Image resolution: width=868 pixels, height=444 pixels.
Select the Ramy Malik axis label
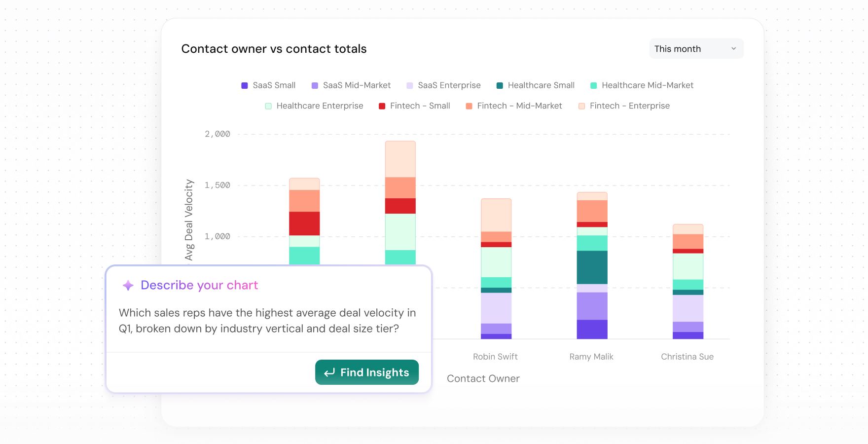click(x=591, y=357)
